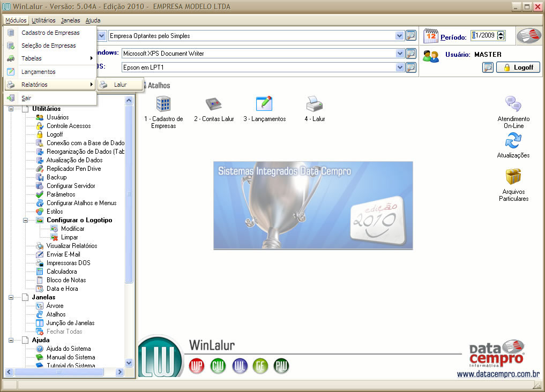Choose Lançamentos from the Módulos menu
The height and width of the screenshot is (392, 545).
click(x=50, y=72)
